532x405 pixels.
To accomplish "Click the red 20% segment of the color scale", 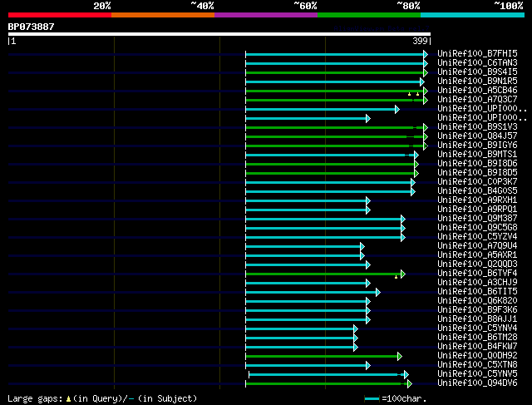I will [x=60, y=15].
